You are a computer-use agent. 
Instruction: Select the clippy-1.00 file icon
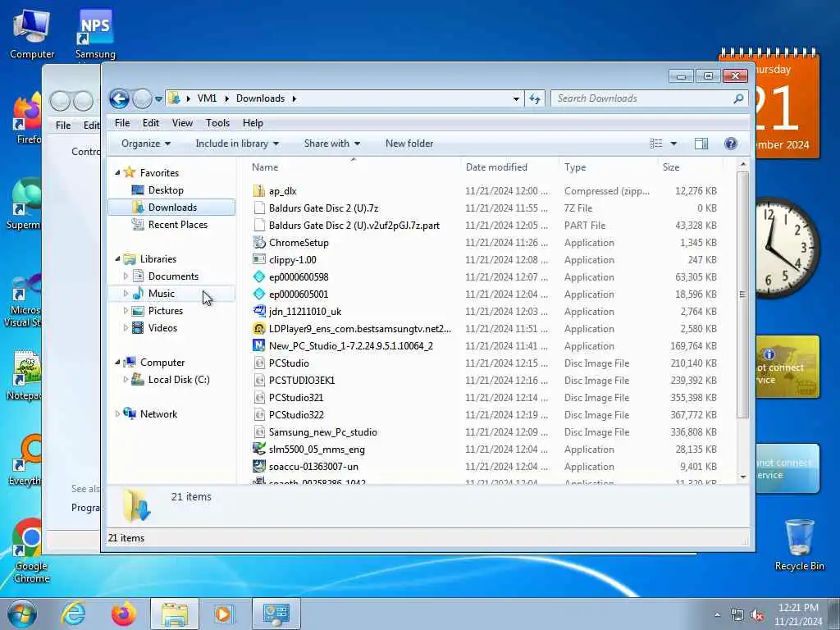click(x=258, y=259)
